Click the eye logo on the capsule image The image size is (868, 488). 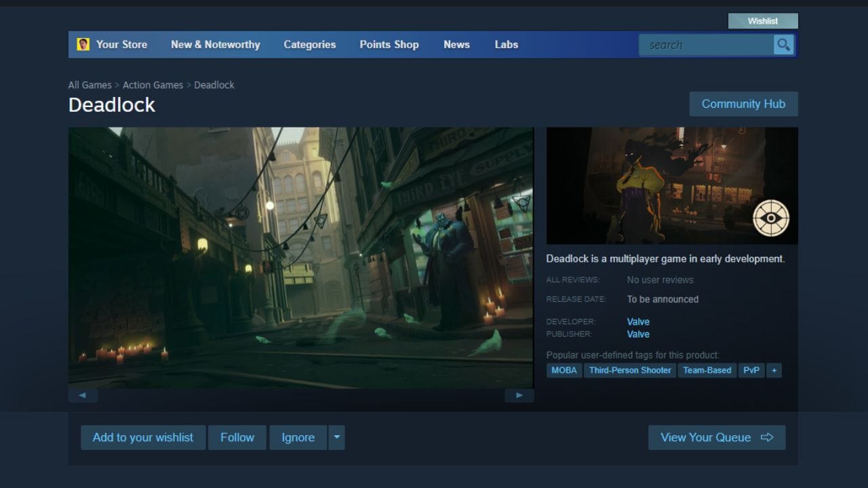point(771,218)
